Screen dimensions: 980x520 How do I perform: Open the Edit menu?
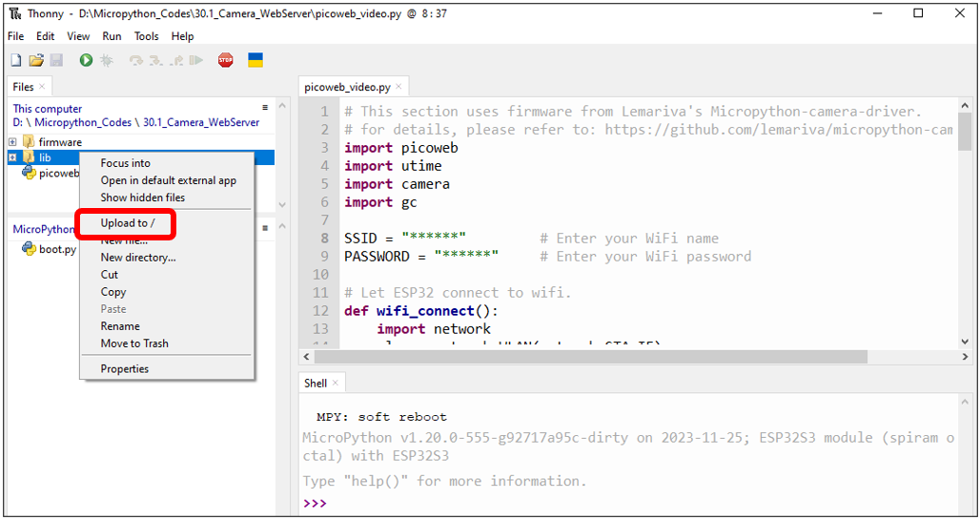coord(45,36)
